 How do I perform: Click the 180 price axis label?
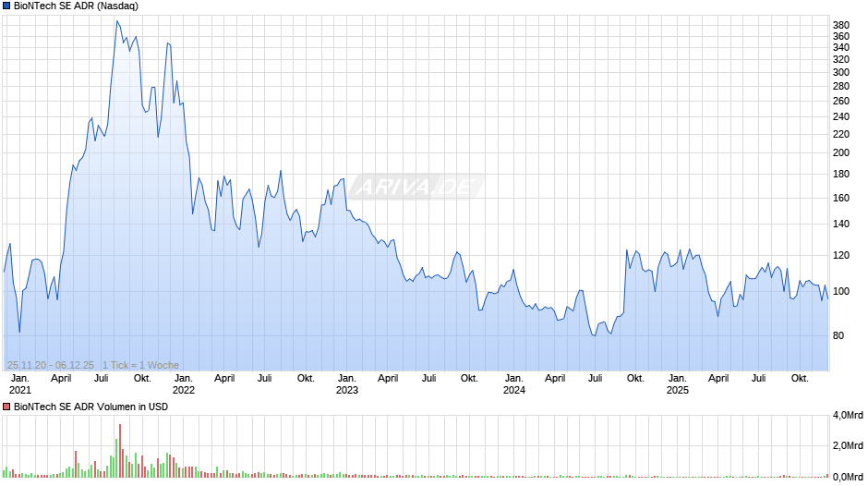(841, 174)
